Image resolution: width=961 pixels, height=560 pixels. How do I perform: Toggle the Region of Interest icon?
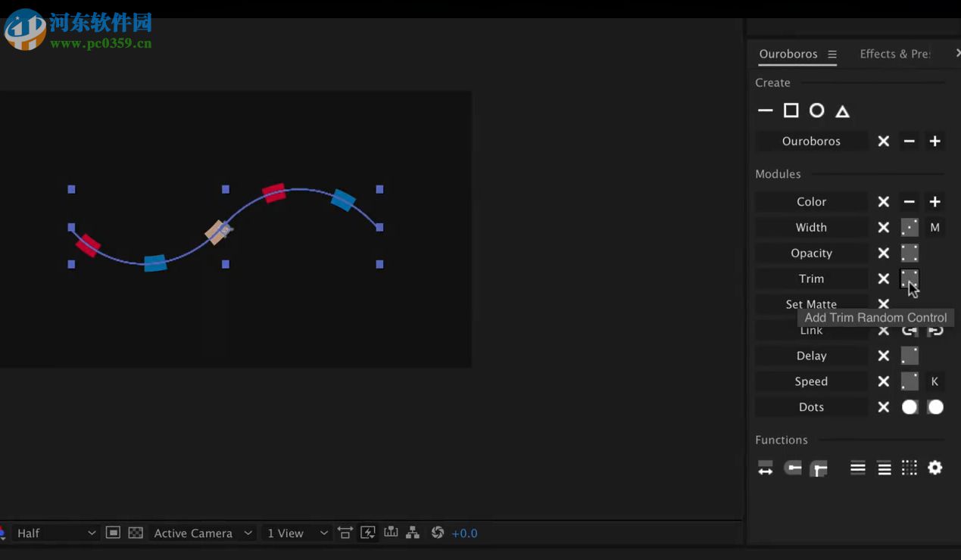(x=113, y=533)
